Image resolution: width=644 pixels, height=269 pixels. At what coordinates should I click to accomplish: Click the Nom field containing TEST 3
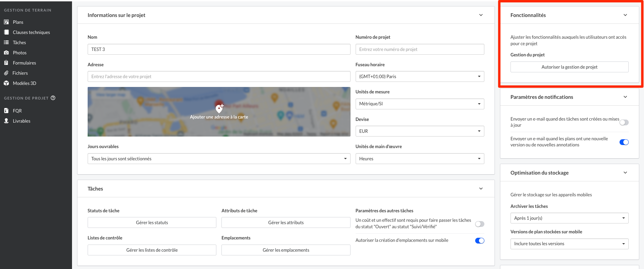pos(219,49)
